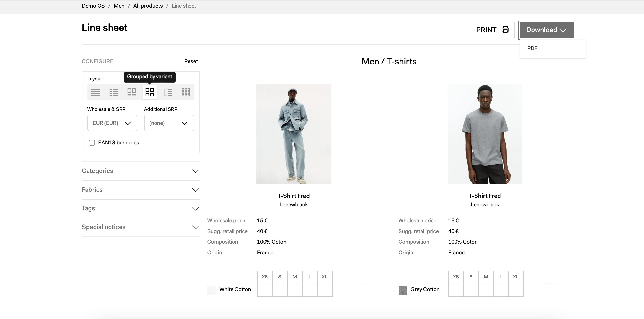Click the Download button

tap(546, 30)
